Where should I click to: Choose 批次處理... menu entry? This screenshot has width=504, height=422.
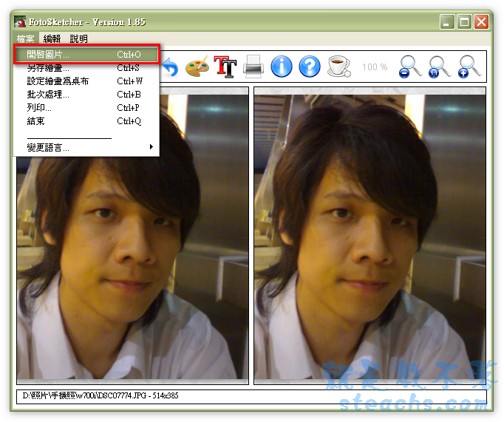86,95
